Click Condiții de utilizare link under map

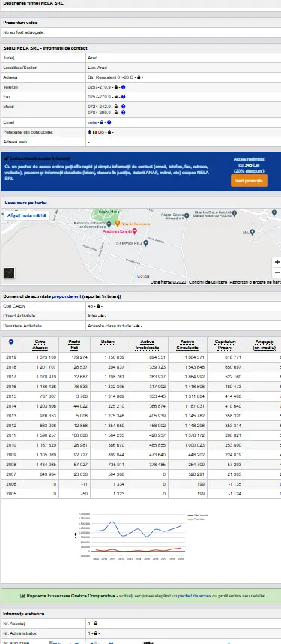pos(208,282)
